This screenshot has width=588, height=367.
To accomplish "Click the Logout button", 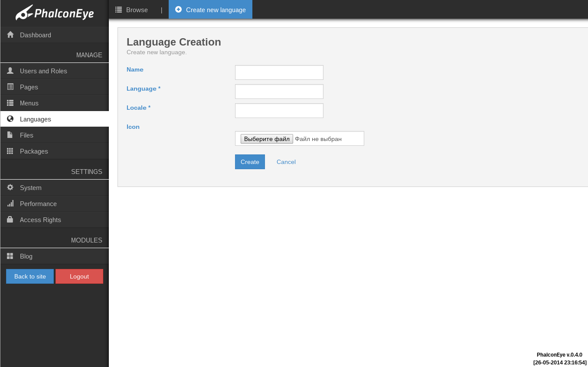I will (79, 276).
